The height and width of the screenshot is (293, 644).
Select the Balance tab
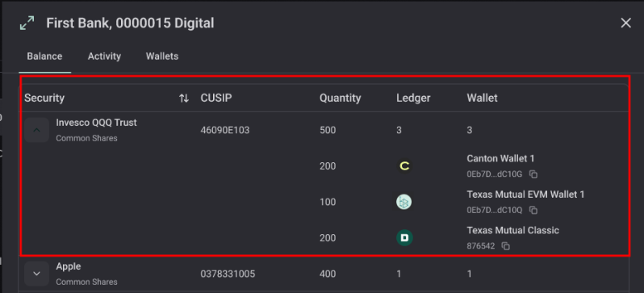[44, 57]
